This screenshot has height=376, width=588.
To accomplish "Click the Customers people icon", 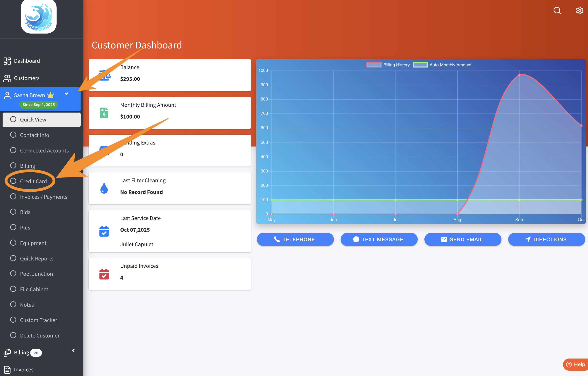I will point(7,78).
